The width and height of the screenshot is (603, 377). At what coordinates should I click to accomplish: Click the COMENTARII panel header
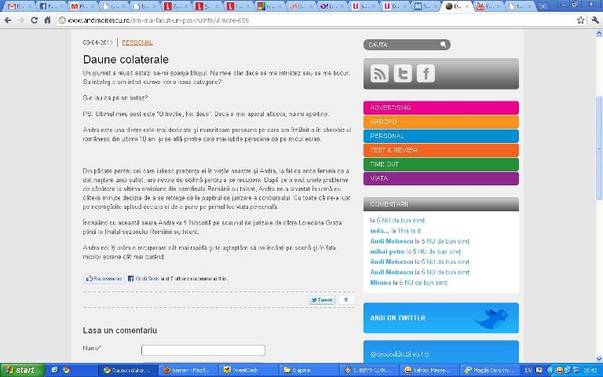point(441,204)
